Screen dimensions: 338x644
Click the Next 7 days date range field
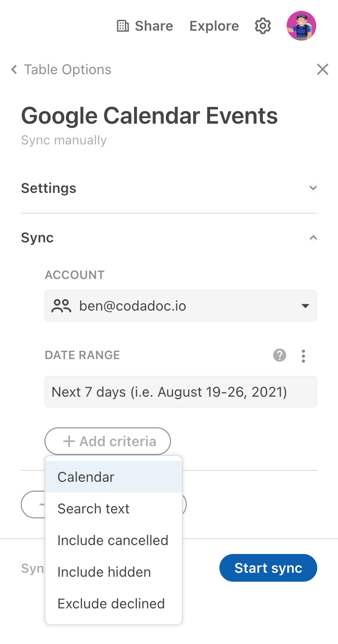[181, 392]
